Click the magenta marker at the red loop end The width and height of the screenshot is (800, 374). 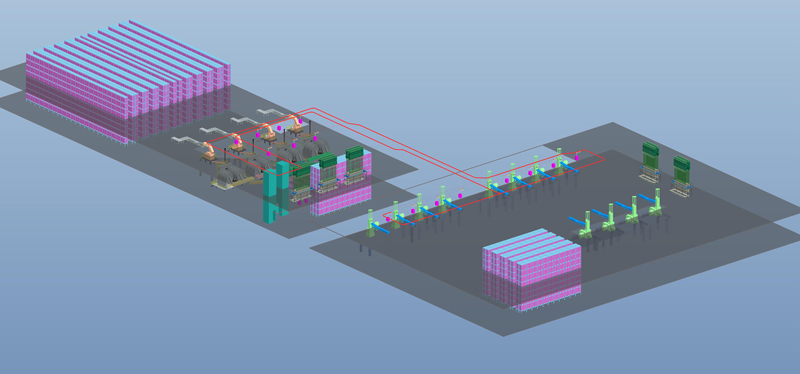577,158
